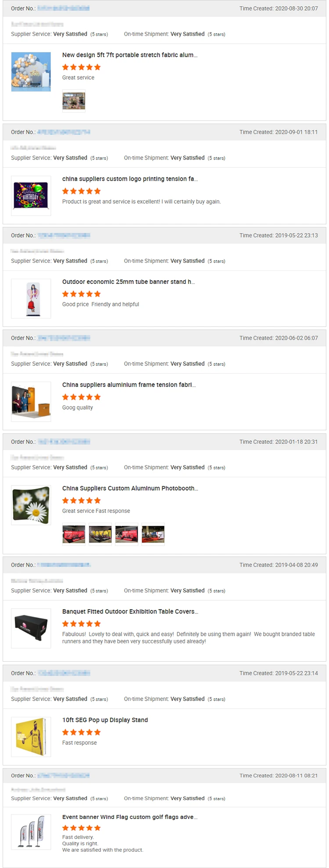Screen dimensions: 329x868
Task: Open 'Banquet Fitted Outdoor Exhibition Table Covers' link
Action: click(x=130, y=611)
